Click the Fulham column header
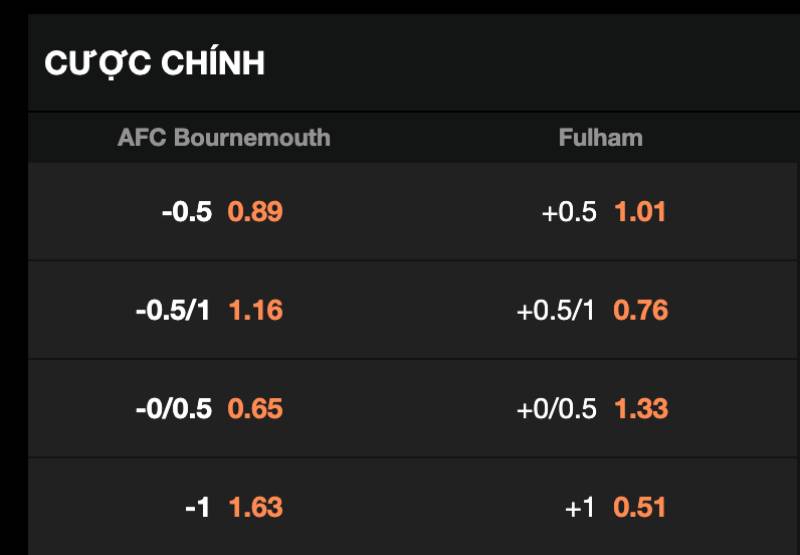The width and height of the screenshot is (800, 555). click(600, 137)
